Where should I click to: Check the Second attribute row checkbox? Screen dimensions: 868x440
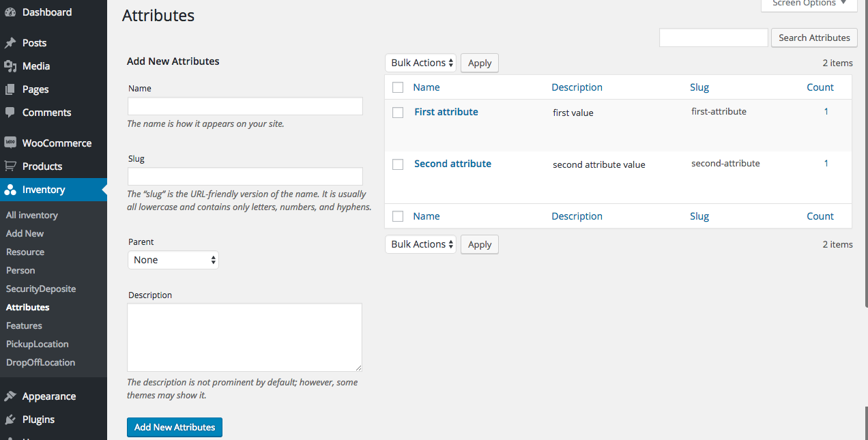398,164
